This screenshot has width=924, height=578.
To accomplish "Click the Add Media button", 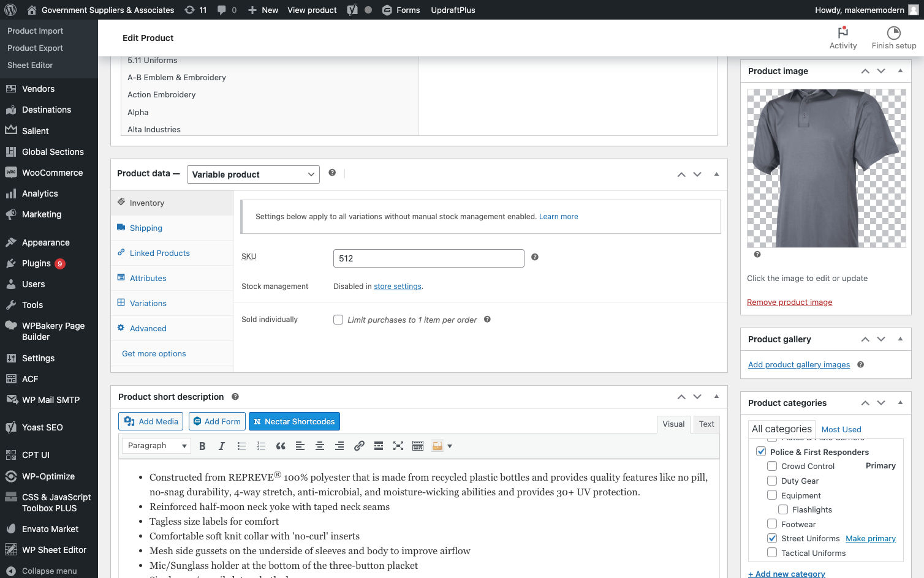I will pyautogui.click(x=151, y=421).
